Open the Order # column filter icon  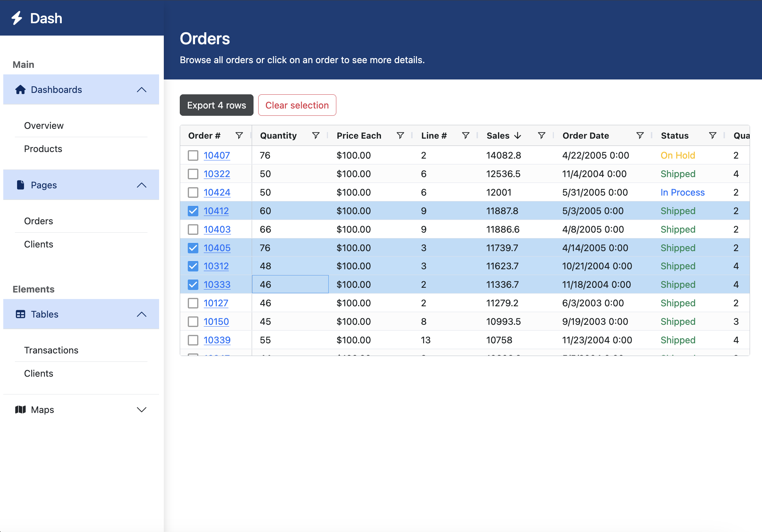pyautogui.click(x=239, y=136)
